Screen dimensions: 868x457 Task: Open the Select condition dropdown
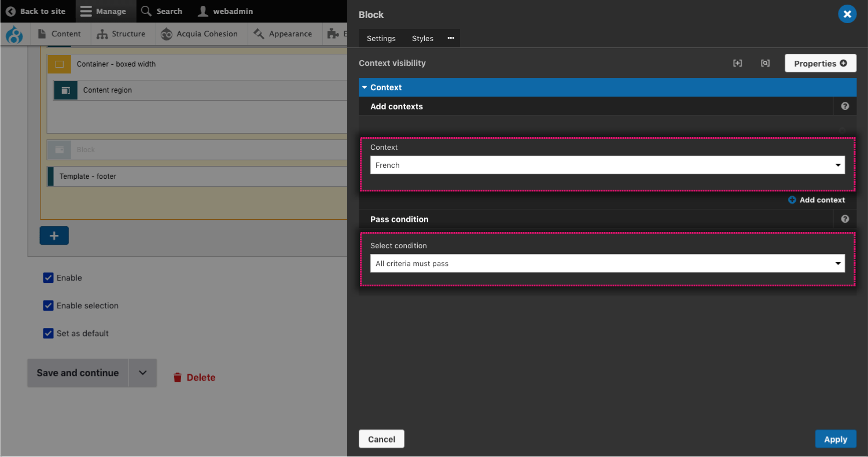607,264
